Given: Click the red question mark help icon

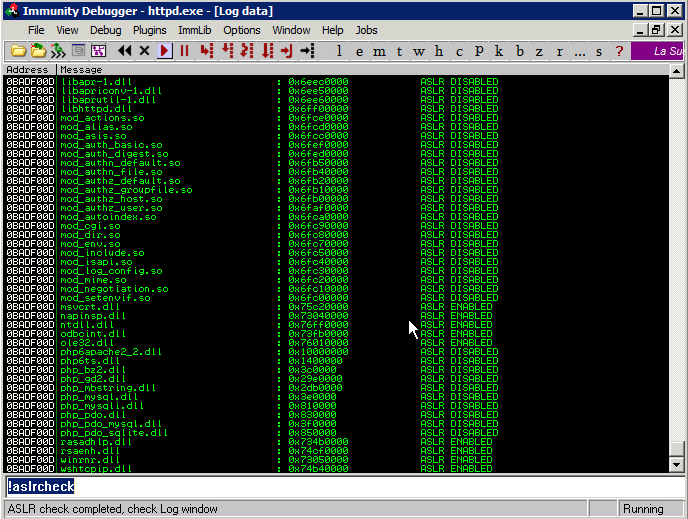Looking at the screenshot, I should [620, 51].
